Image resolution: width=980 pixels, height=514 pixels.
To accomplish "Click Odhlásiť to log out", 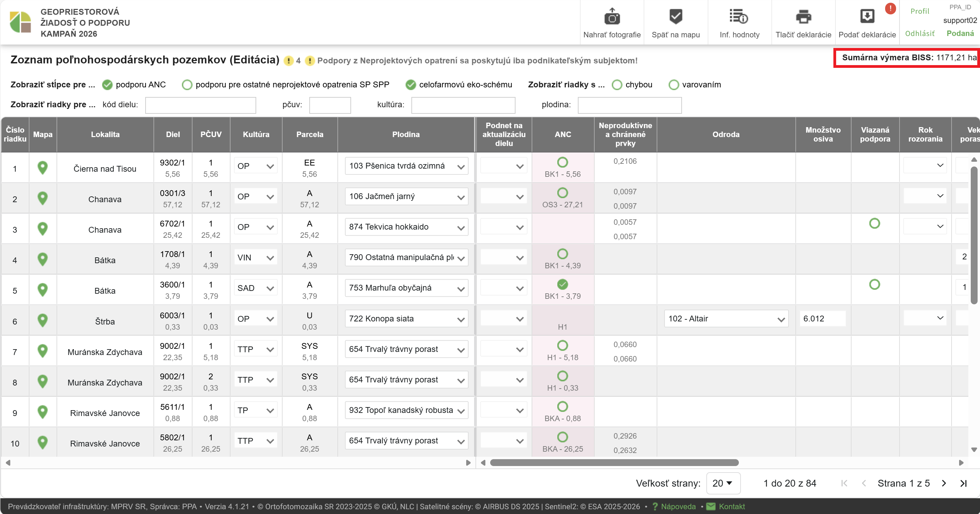I will tap(919, 34).
